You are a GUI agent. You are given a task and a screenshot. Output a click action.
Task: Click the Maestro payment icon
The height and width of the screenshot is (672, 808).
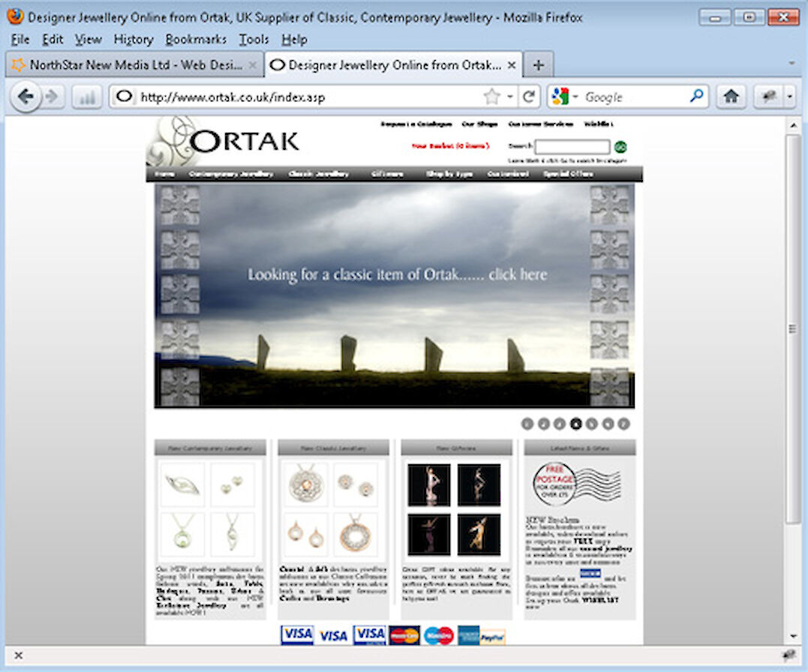tap(439, 636)
